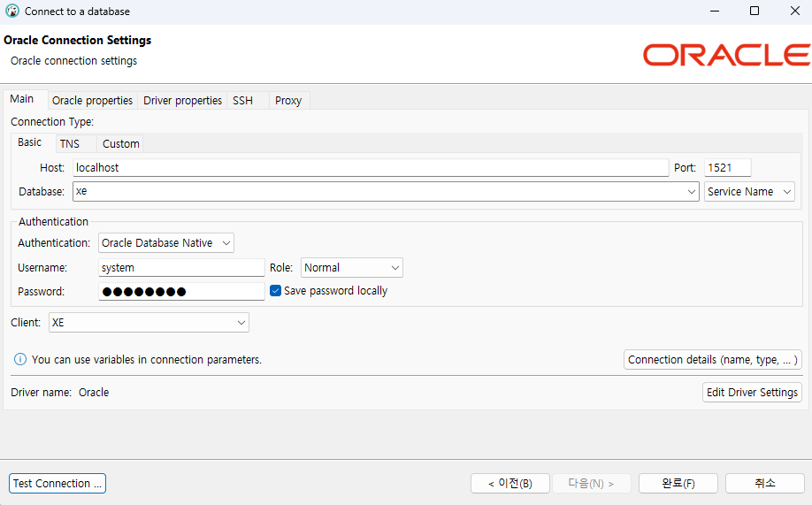Click the Password input field

click(x=181, y=292)
